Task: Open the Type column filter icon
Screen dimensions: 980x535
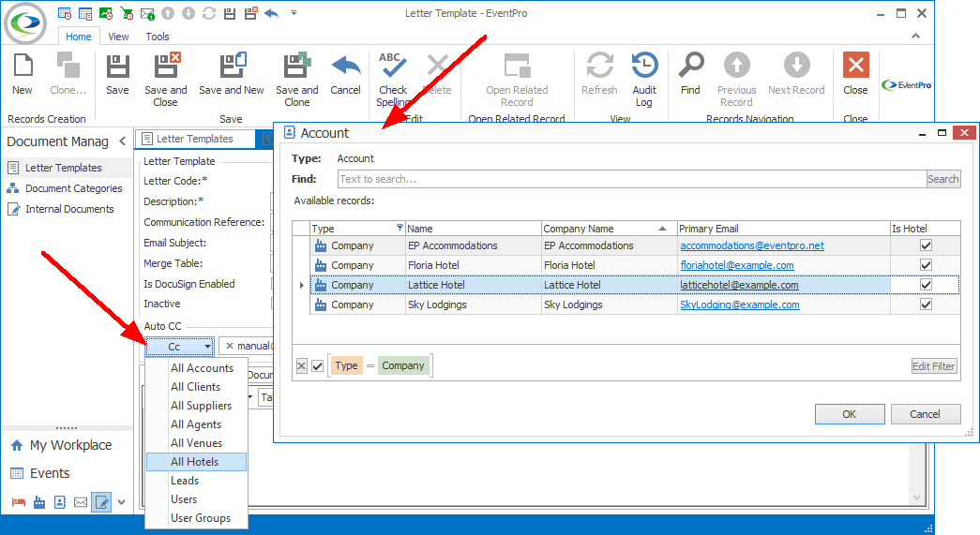Action: pyautogui.click(x=400, y=228)
